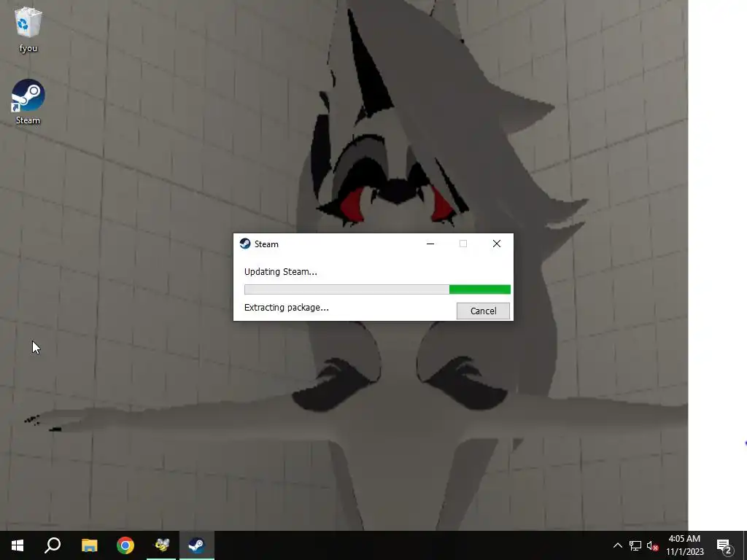
Task: Close the Steam updater dialog
Action: [496, 244]
